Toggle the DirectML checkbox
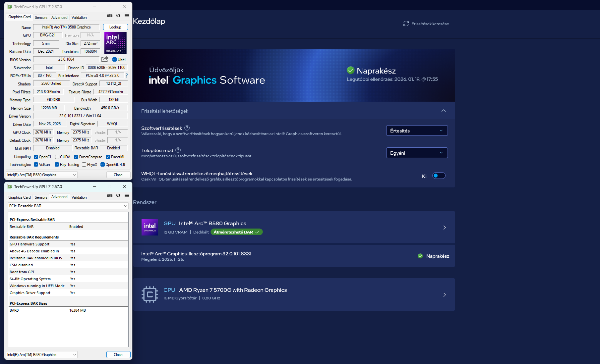The width and height of the screenshot is (600, 364). tap(108, 157)
